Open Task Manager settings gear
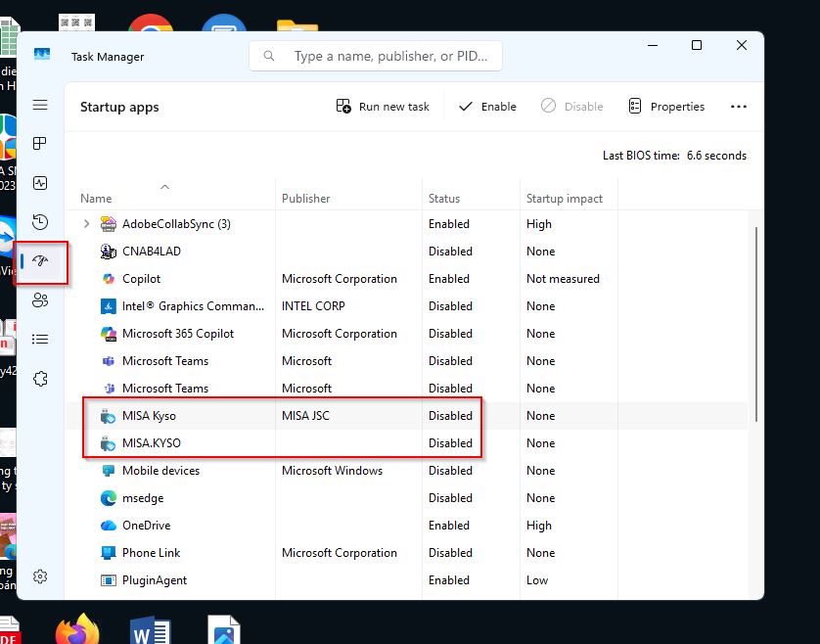 (x=40, y=576)
